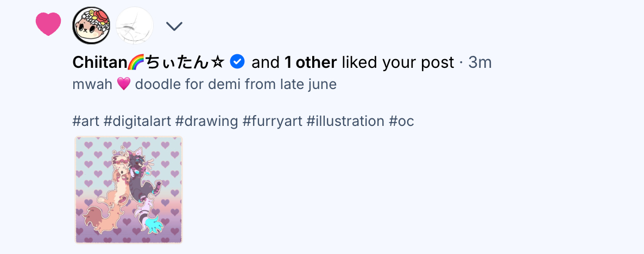The width and height of the screenshot is (644, 254).
Task: Click the star symbol in Chiitan's name
Action: pos(217,63)
